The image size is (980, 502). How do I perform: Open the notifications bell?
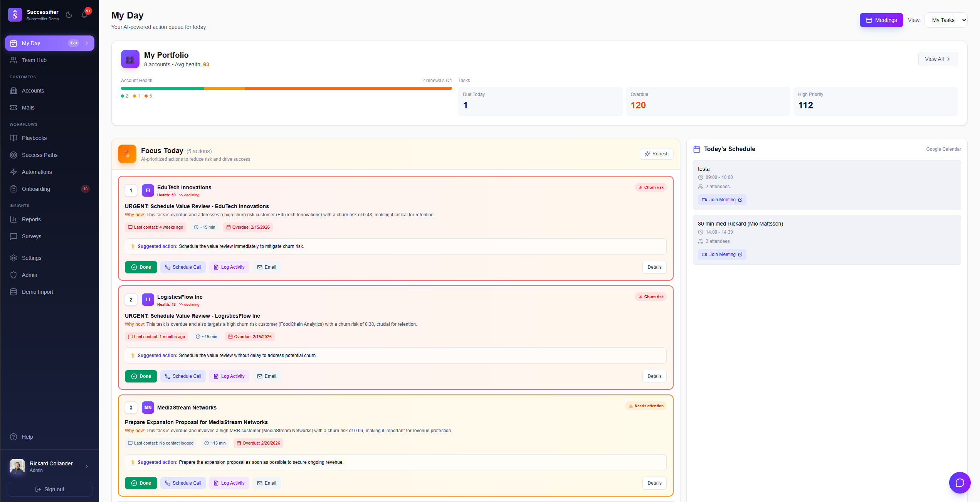[84, 15]
